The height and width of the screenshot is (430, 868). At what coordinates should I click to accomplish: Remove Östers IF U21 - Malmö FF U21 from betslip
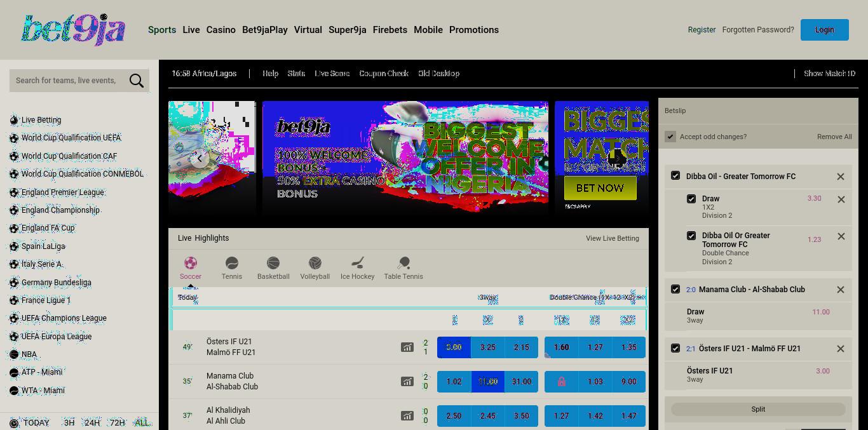(x=841, y=349)
